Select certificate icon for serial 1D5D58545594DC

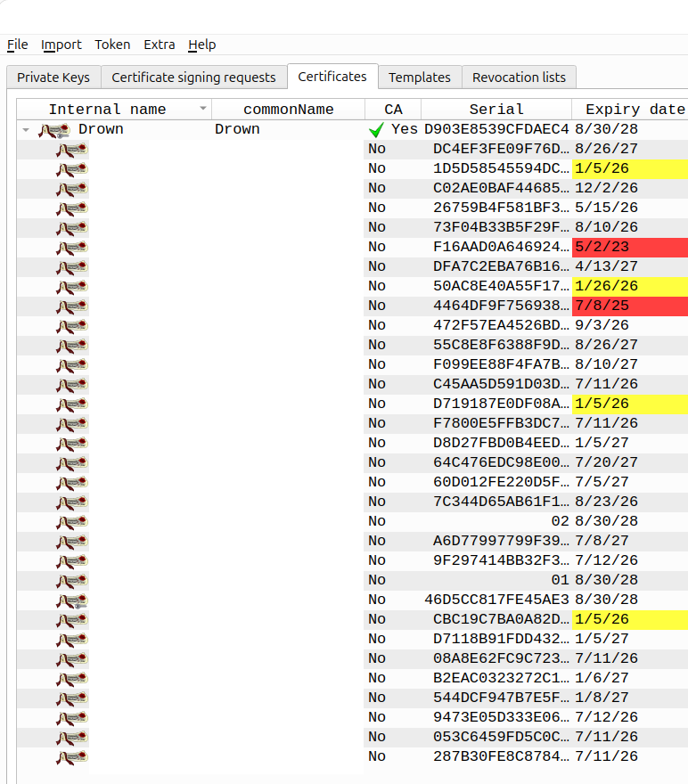tap(72, 169)
